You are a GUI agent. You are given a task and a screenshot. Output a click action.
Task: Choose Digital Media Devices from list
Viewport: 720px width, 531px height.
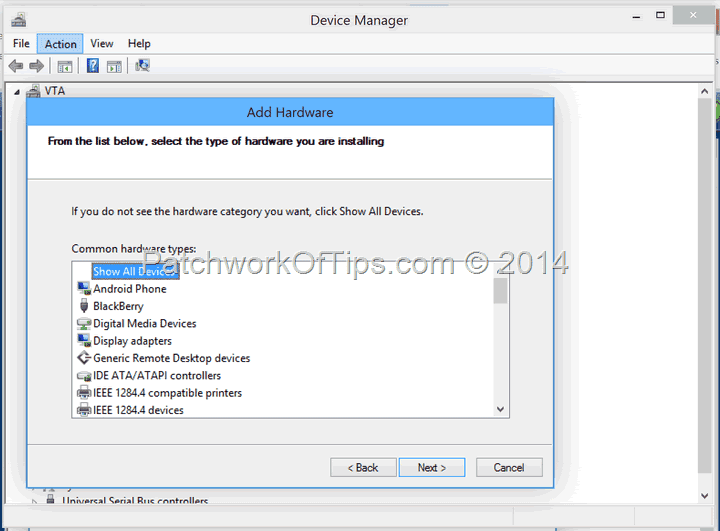point(144,324)
